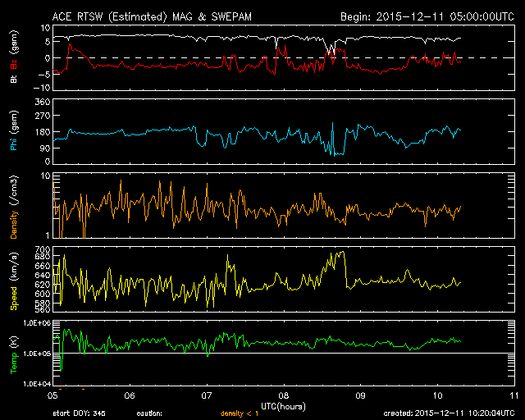Viewport: 525px width, 420px height.
Task: Click the '09' hour tick label
Action: coord(361,395)
